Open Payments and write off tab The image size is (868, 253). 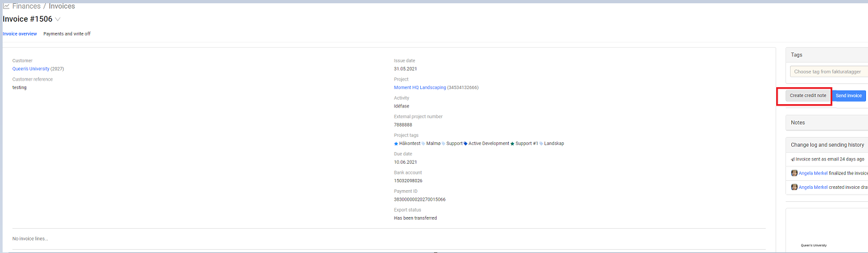click(67, 33)
